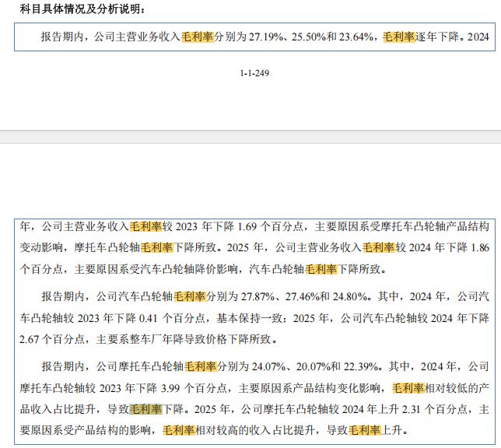Click highlighted 毛利率 before 分别为 24.07%
Image resolution: width=501 pixels, height=448 pixels.
[201, 366]
